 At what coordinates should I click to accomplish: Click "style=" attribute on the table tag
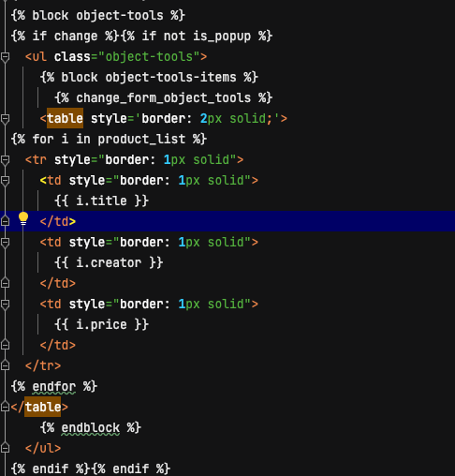pyautogui.click(x=112, y=119)
